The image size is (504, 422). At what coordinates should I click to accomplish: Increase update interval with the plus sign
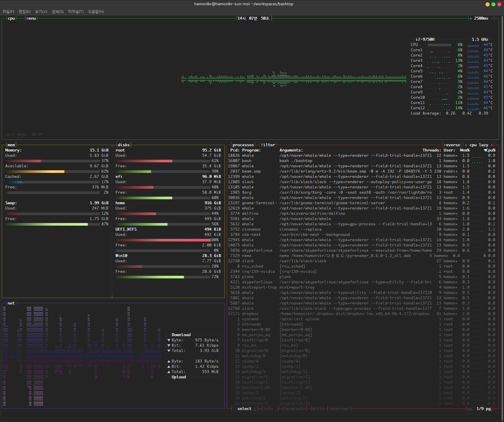[471, 18]
